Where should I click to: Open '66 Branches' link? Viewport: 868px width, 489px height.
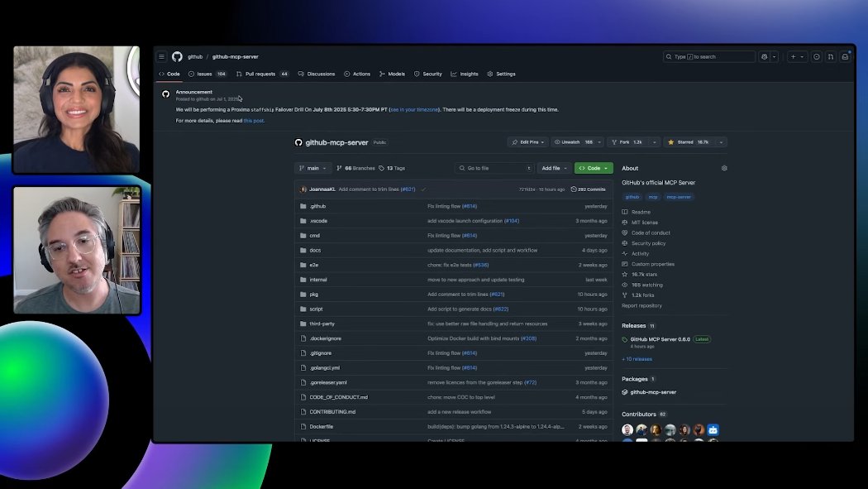pos(355,168)
